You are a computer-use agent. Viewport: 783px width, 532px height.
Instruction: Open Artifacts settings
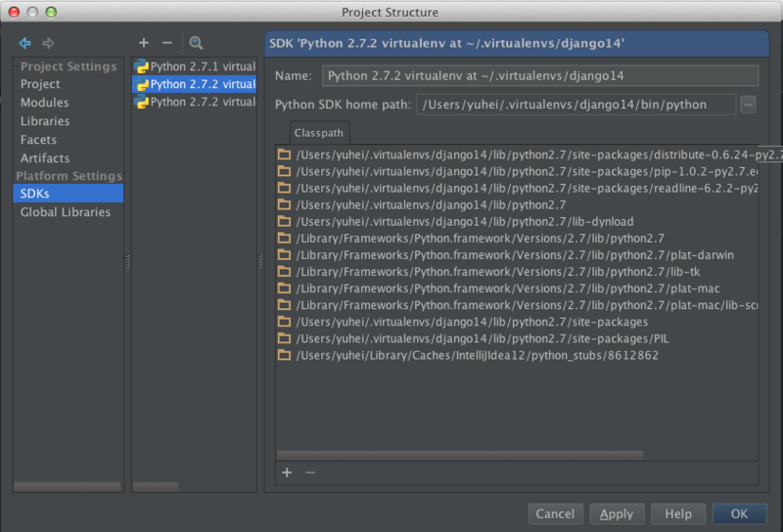click(45, 157)
